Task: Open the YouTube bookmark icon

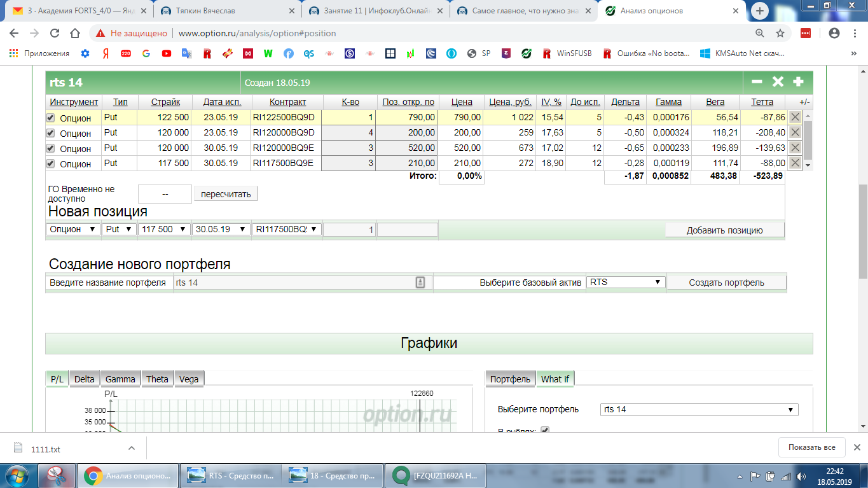Action: coord(167,53)
